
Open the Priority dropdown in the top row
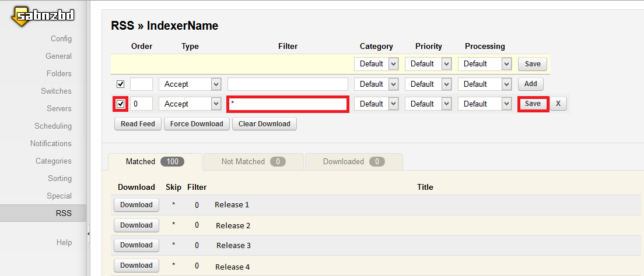pos(430,64)
